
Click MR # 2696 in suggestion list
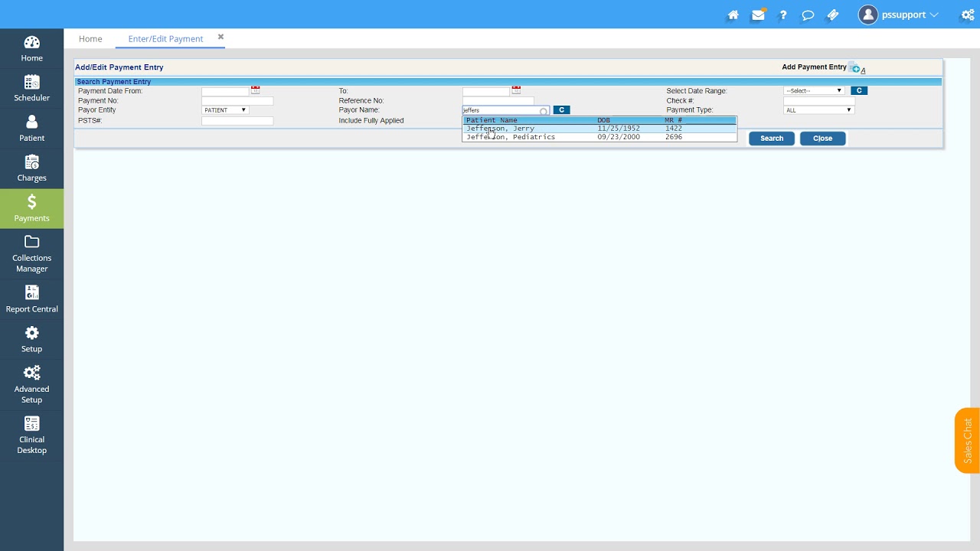point(674,137)
